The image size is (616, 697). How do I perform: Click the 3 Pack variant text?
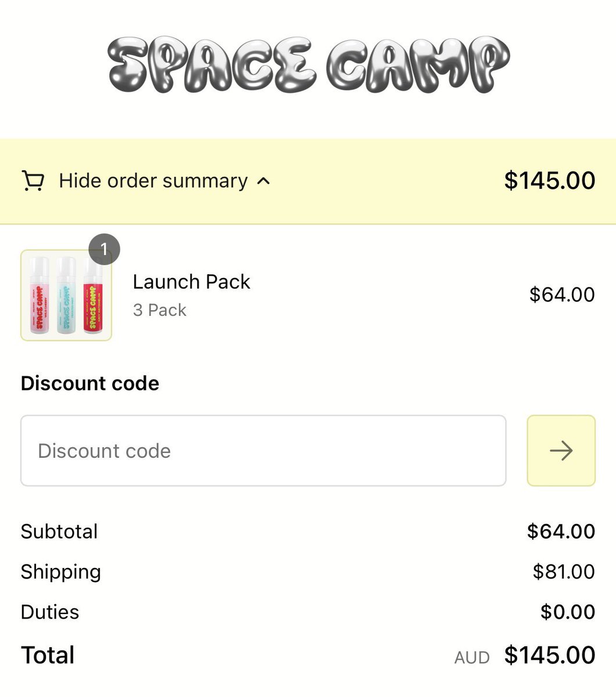pyautogui.click(x=159, y=310)
